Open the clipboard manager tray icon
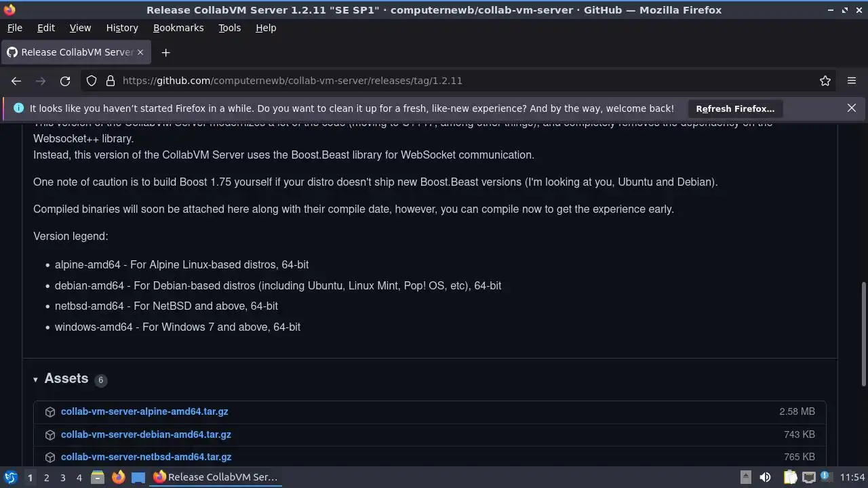 pyautogui.click(x=790, y=477)
